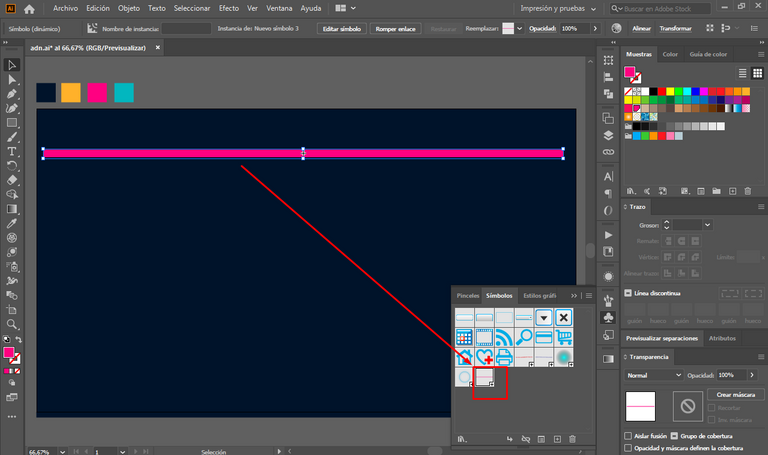Open the Links panel icon
Image resolution: width=768 pixels, height=455 pixels.
(608, 152)
